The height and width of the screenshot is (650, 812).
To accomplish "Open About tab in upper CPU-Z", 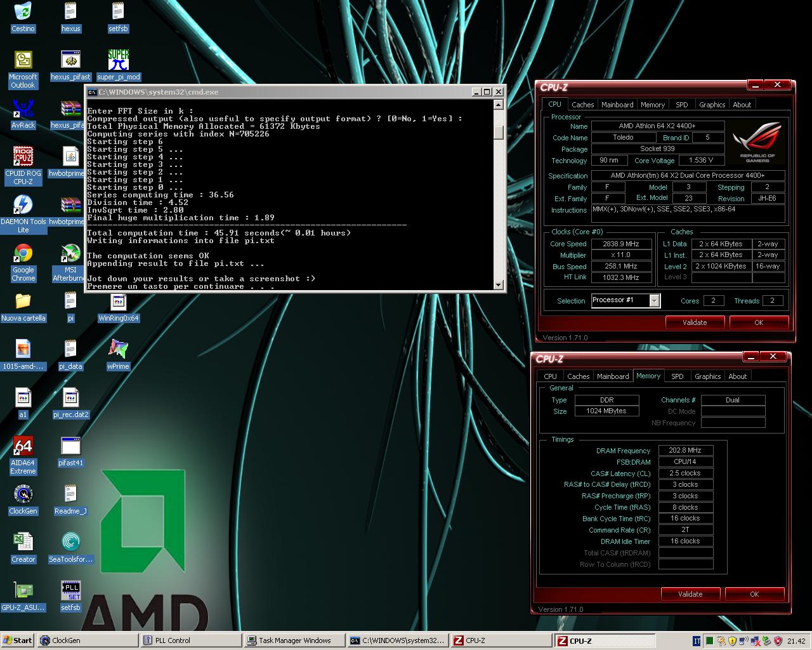I will point(742,105).
